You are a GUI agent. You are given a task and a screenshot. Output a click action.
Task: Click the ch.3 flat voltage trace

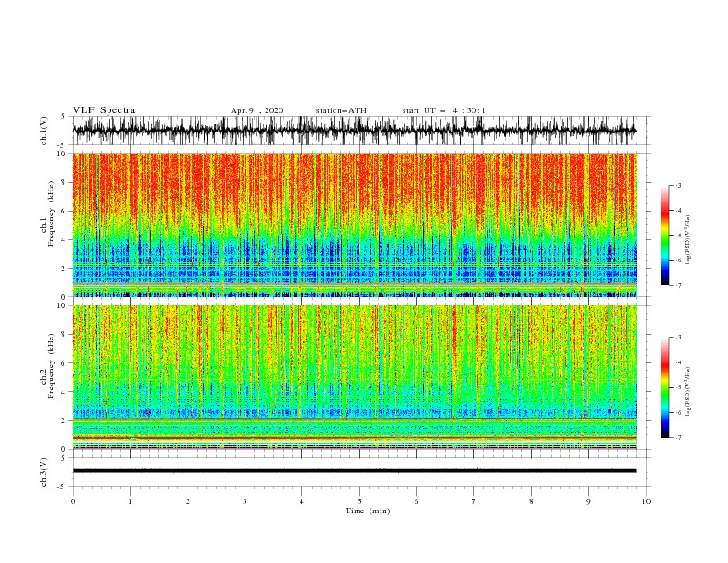(x=354, y=471)
